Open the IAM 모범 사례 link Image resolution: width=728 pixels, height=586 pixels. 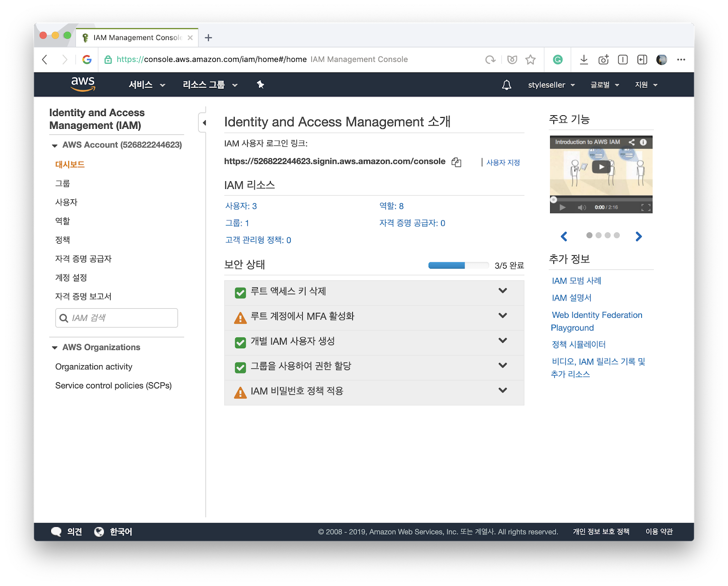576,281
